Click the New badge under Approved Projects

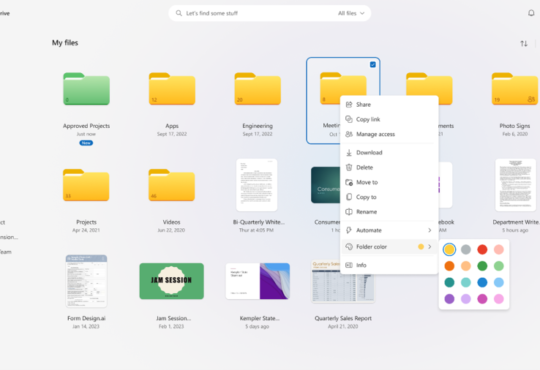tap(86, 143)
